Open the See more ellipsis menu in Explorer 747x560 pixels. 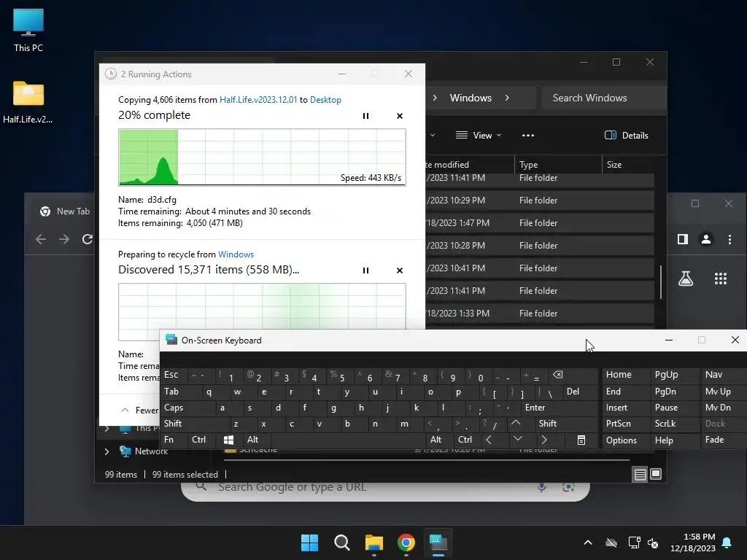click(x=528, y=136)
